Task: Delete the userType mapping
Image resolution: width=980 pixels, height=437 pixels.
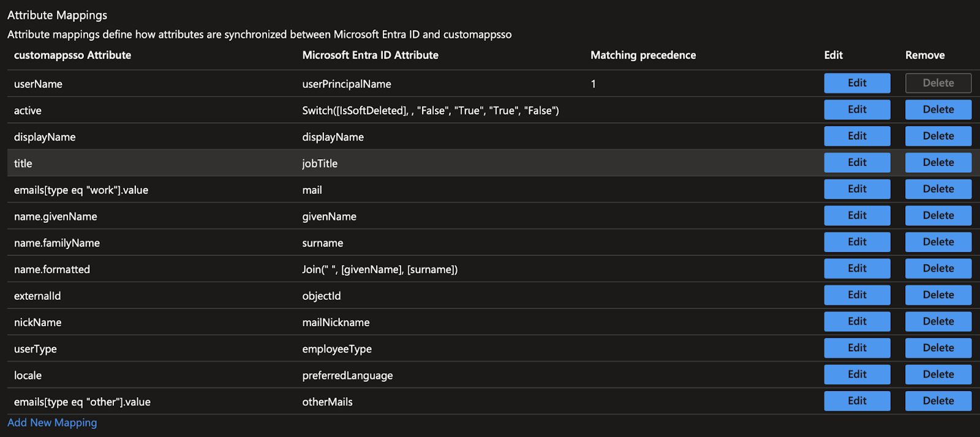Action: tap(938, 348)
